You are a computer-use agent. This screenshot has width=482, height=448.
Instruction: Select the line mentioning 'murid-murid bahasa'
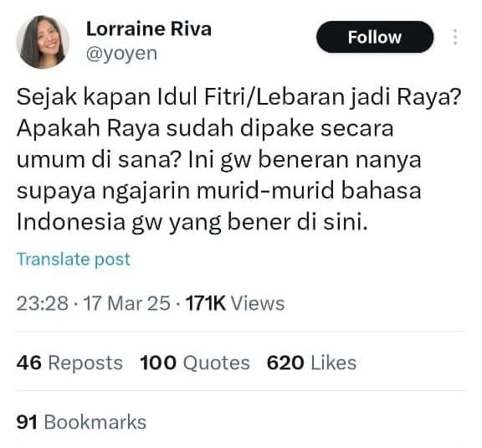[219, 192]
